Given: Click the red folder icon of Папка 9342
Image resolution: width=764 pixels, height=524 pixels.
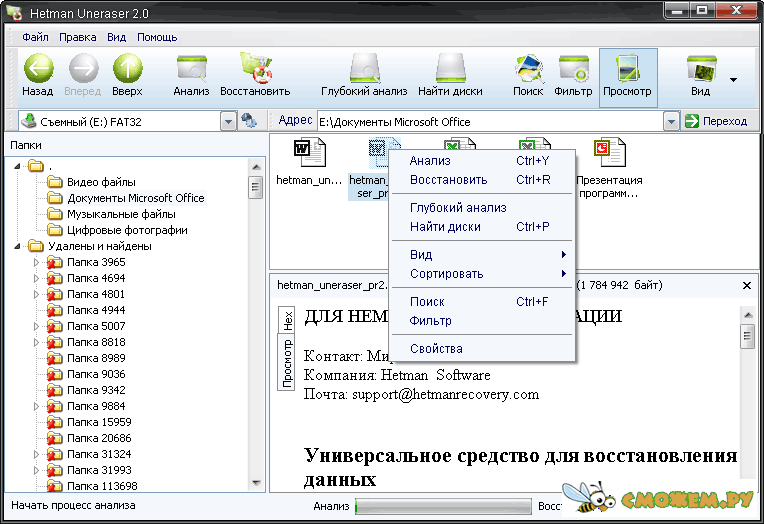Looking at the screenshot, I should click(x=54, y=390).
